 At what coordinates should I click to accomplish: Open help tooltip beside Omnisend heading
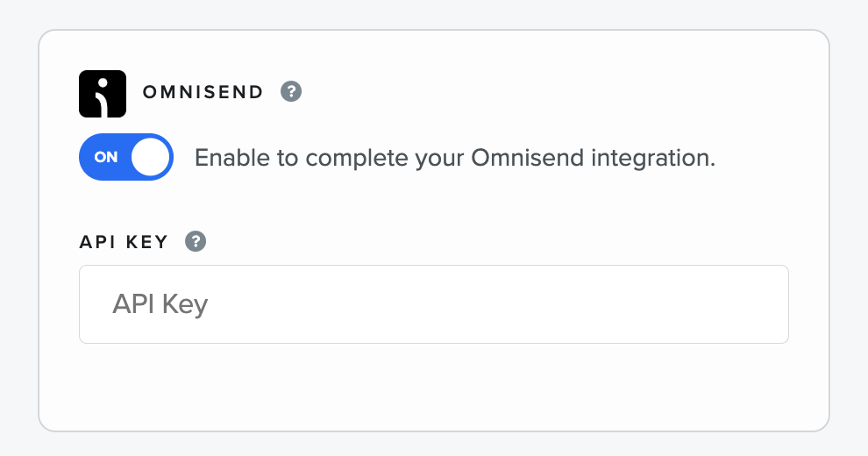click(291, 91)
